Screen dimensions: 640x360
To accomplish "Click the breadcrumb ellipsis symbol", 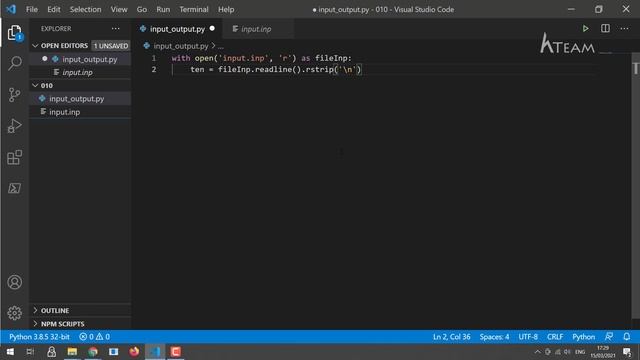I will tap(220, 46).
